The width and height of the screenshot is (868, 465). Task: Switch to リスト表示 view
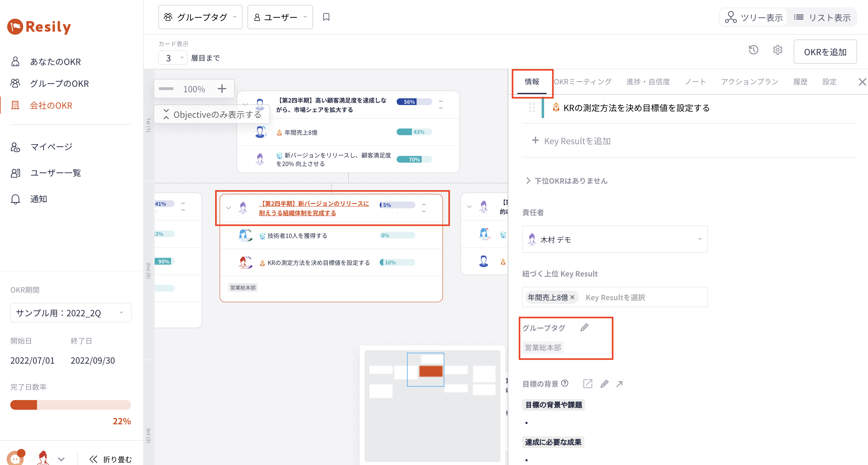click(x=822, y=17)
